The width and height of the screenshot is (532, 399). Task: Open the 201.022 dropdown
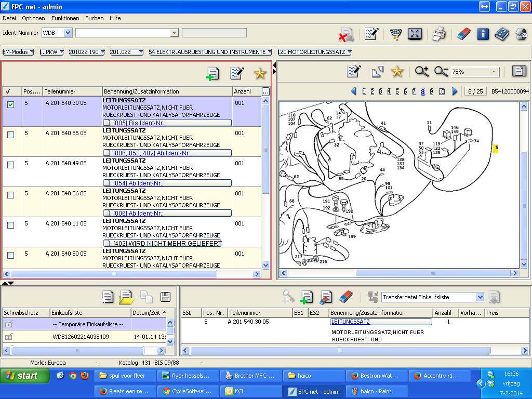pyautogui.click(x=127, y=52)
